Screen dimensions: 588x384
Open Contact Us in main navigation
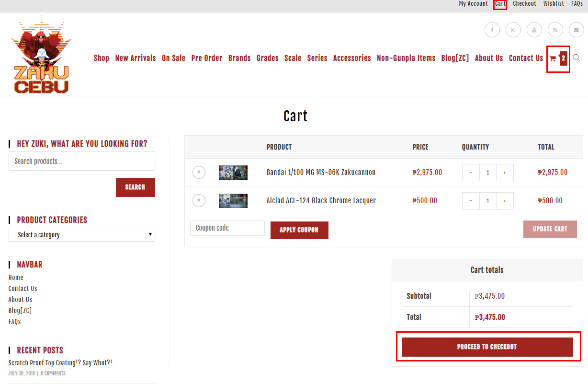click(526, 58)
